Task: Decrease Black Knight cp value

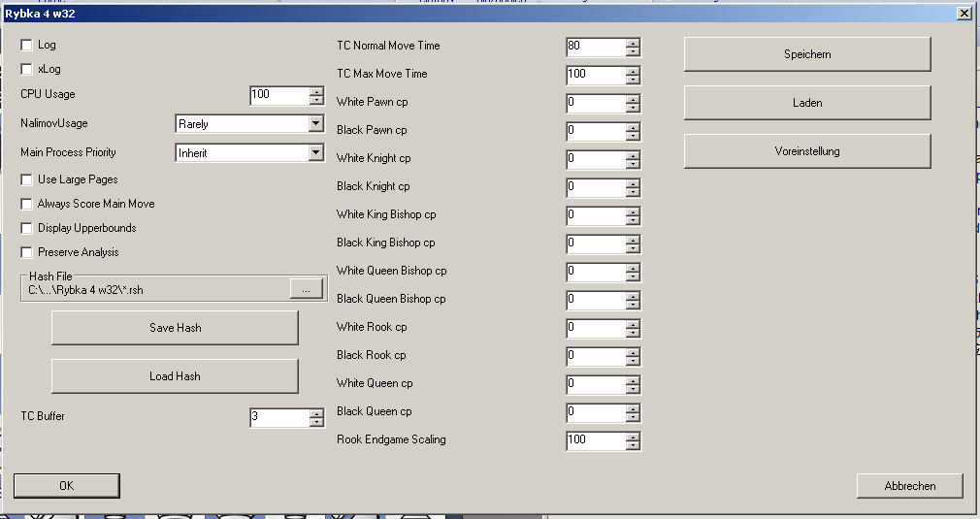Action: [634, 192]
